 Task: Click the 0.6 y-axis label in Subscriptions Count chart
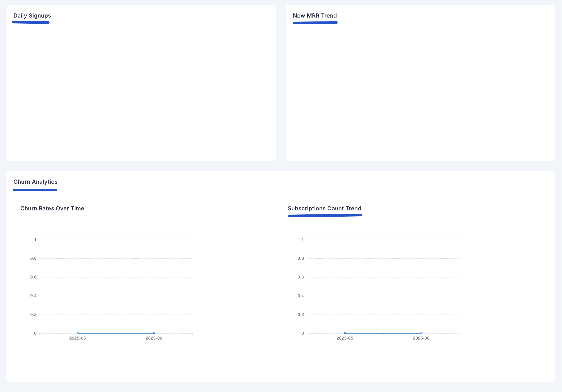[301, 277]
